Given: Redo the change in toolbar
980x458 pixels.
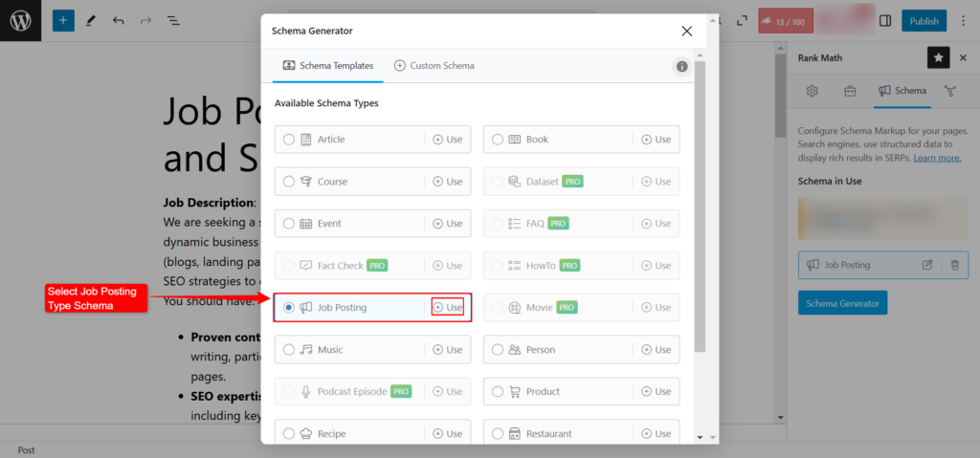Looking at the screenshot, I should pos(145,21).
